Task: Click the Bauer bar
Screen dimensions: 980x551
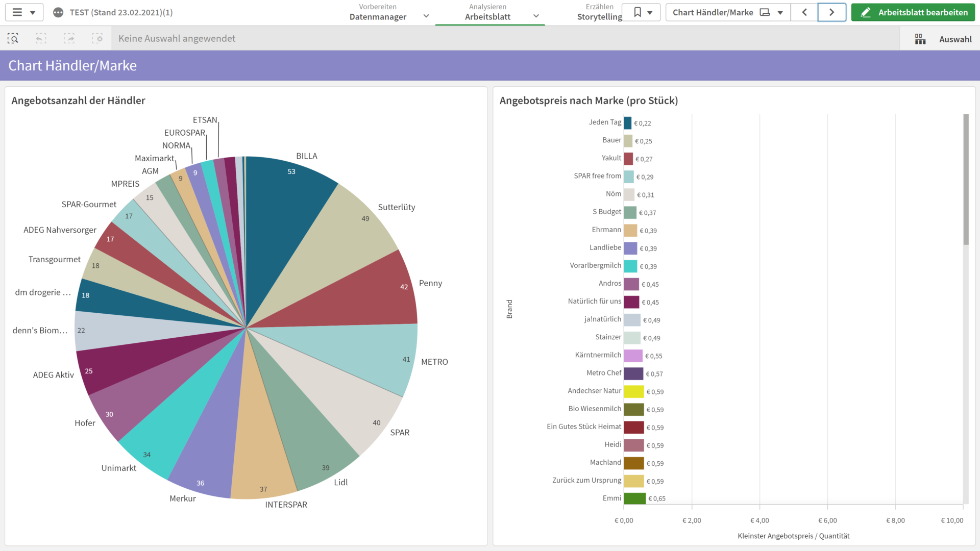Action: (628, 141)
